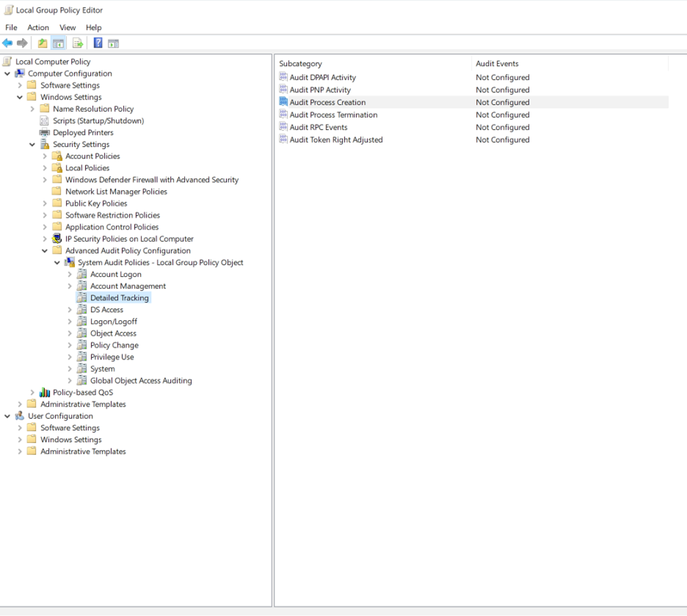The image size is (687, 616).
Task: Select Application Control Policies tree item
Action: [112, 227]
